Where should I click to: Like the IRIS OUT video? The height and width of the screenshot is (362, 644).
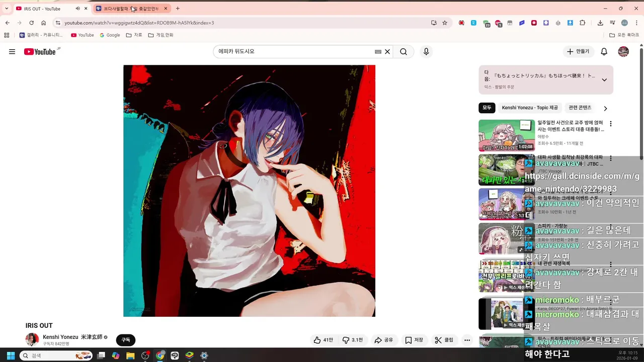[324, 340]
